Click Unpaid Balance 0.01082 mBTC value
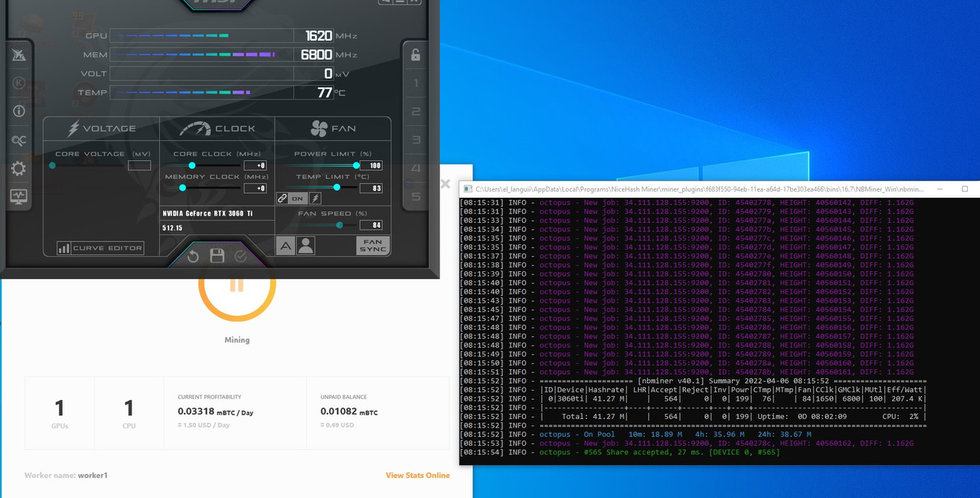This screenshot has width=980, height=498. 348,412
